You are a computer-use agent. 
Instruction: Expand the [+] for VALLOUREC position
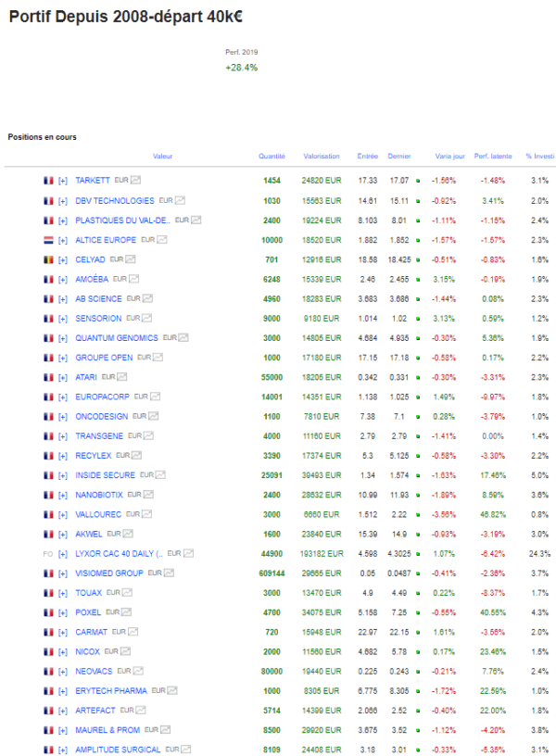[x=63, y=515]
